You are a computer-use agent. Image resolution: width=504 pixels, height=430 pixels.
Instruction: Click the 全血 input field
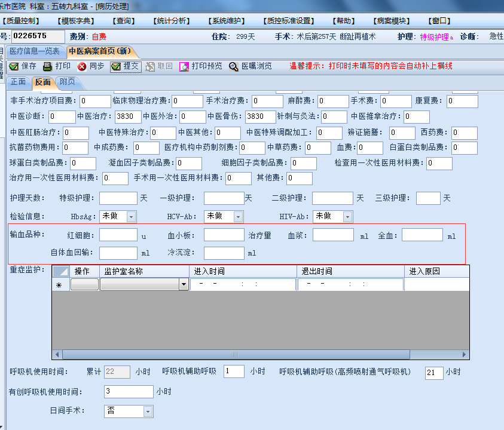click(422, 235)
